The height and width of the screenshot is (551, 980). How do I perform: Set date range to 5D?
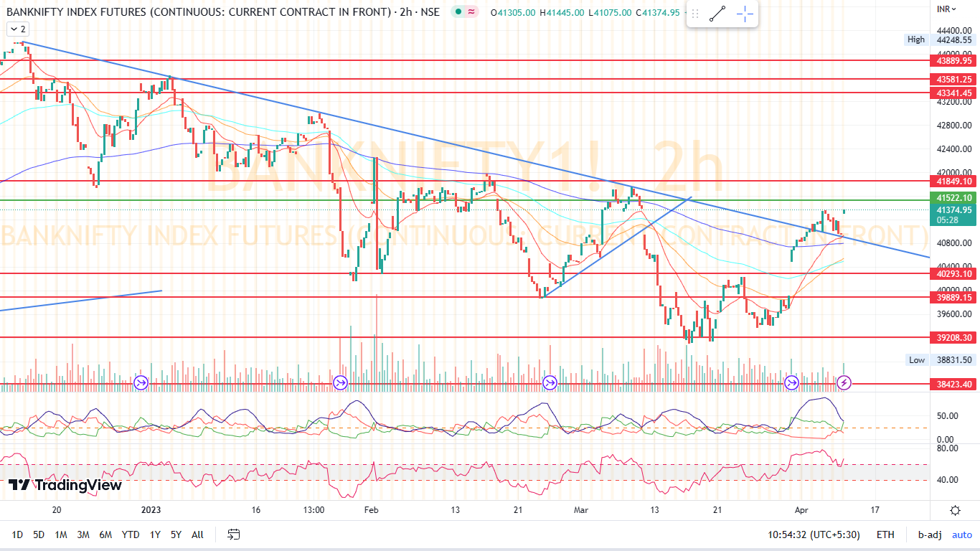click(39, 534)
